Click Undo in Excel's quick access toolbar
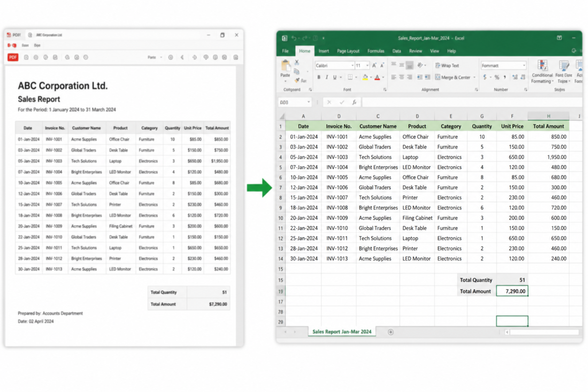Image resolution: width=588 pixels, height=392 pixels. 294,38
